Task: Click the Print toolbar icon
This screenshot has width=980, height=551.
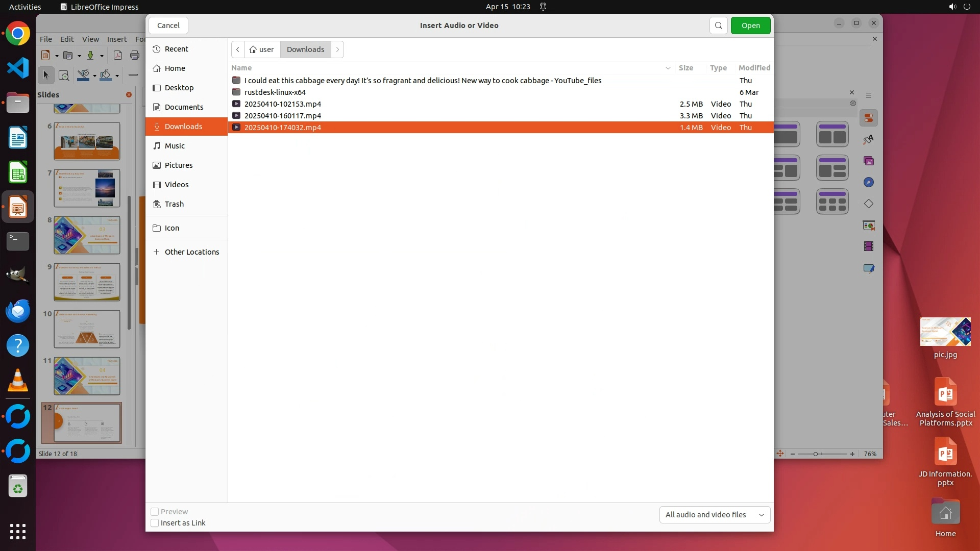Action: [135, 56]
